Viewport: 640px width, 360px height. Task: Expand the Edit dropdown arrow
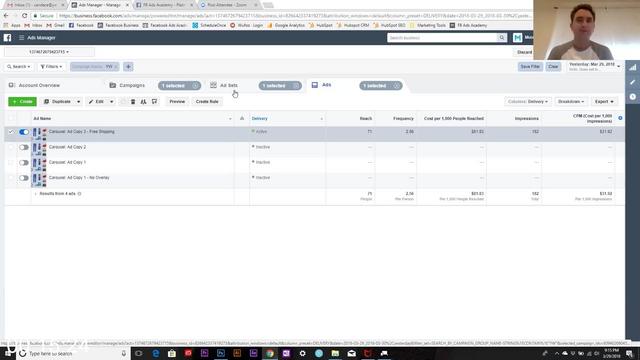tap(111, 102)
